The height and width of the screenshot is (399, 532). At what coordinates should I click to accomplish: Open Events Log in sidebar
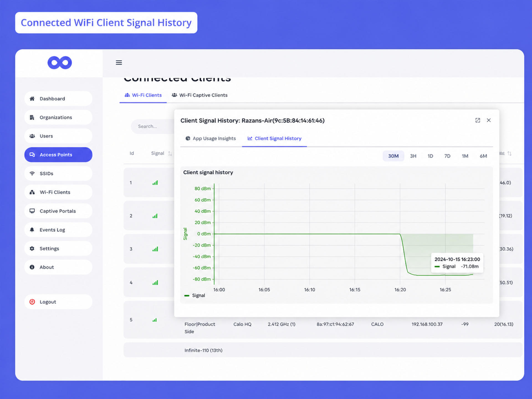click(58, 230)
